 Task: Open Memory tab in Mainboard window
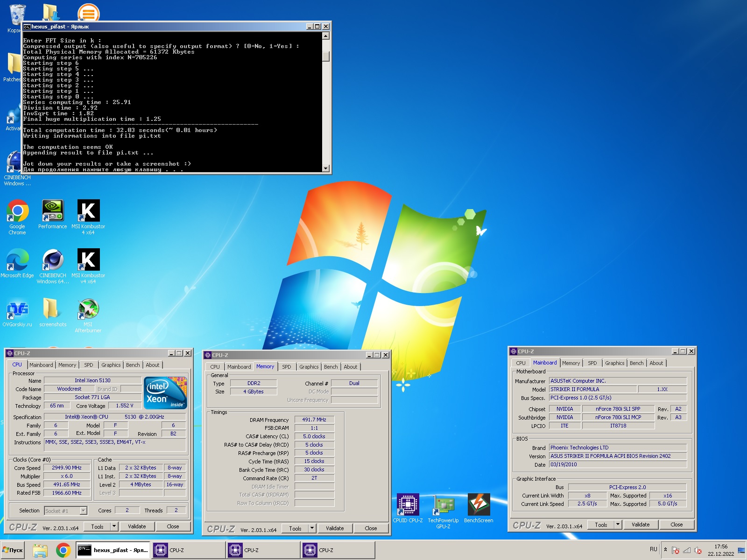[x=571, y=363]
